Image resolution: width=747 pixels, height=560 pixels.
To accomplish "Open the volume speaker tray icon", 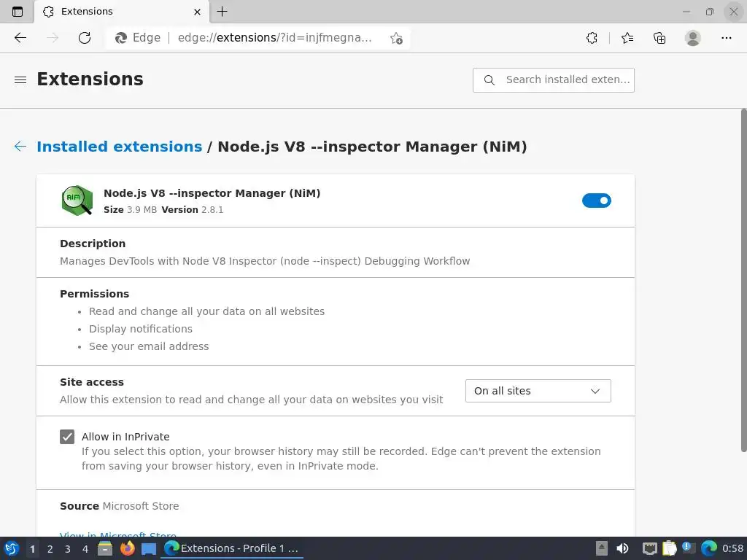I will [622, 548].
